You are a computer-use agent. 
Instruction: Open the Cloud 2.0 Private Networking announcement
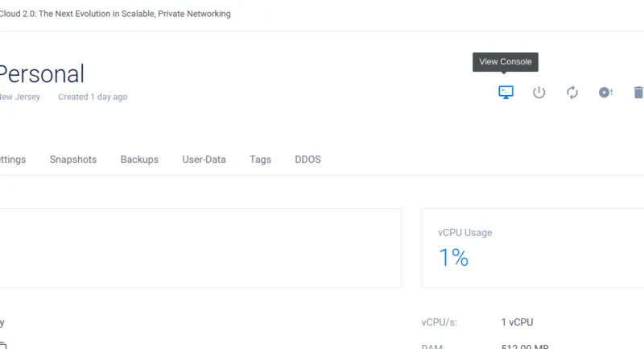[x=115, y=14]
